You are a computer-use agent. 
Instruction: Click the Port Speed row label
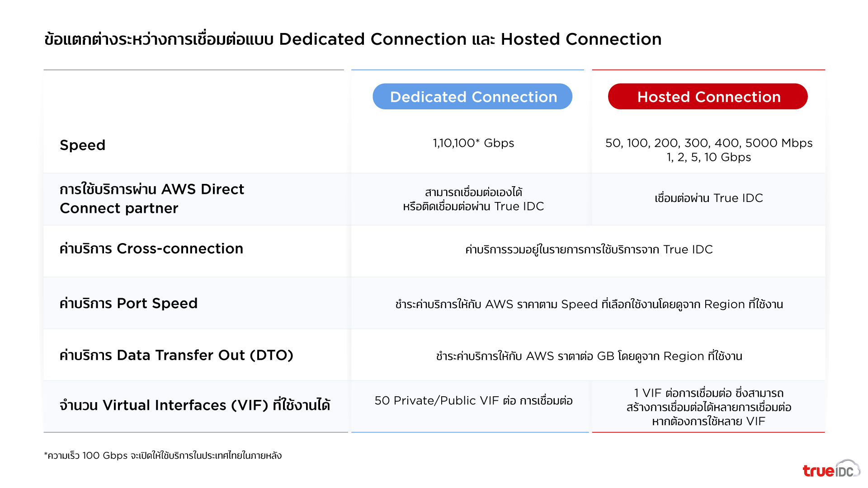click(x=129, y=303)
